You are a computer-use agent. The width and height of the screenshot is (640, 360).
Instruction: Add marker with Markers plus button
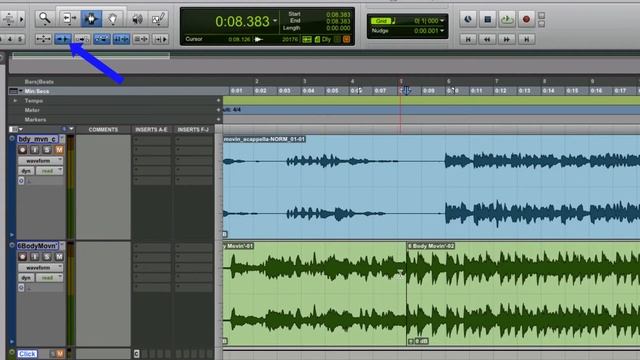(x=218, y=120)
